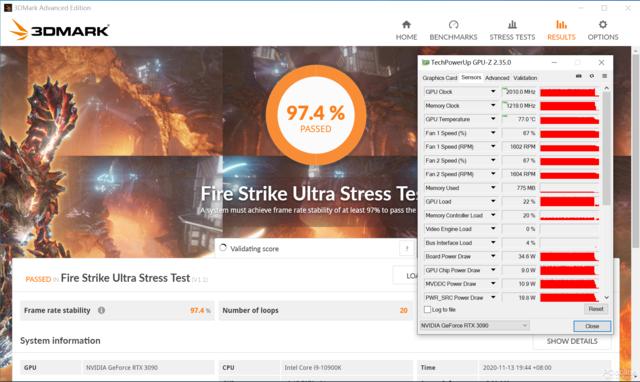The height and width of the screenshot is (382, 640).
Task: Click the 2010.0 MHz GPU clock value
Action: point(519,92)
